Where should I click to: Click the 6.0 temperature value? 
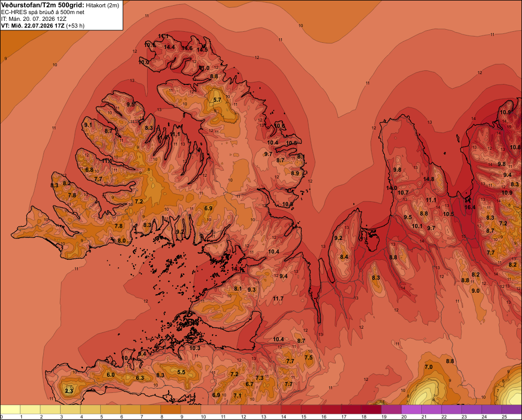[x=111, y=375]
